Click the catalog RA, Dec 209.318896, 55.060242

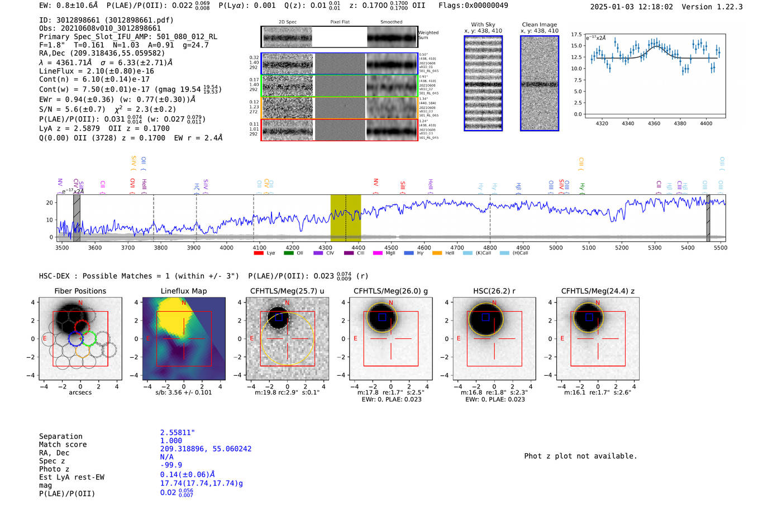click(x=206, y=449)
